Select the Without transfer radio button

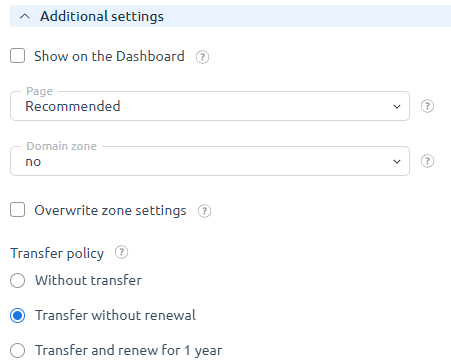pos(17,280)
